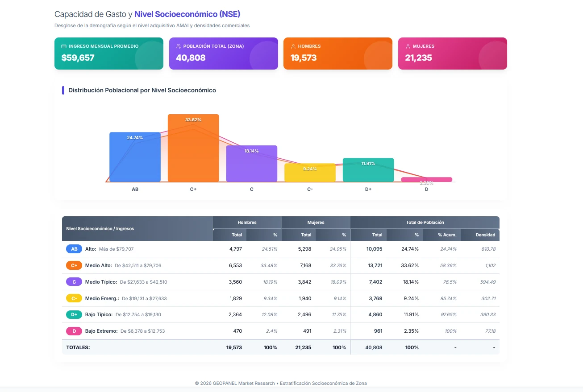This screenshot has height=392, width=583.
Task: Open the Ingreso Mensual Promedio $59,657 card
Action: [109, 54]
